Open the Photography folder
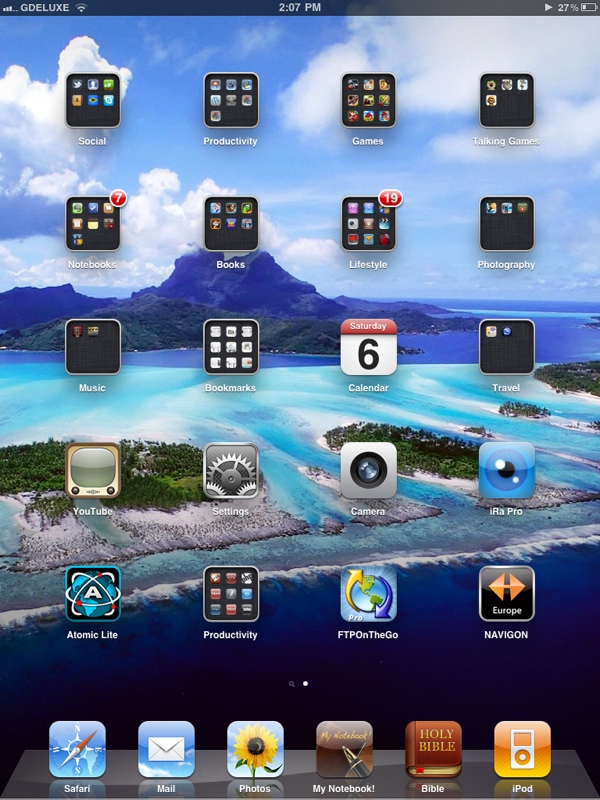The width and height of the screenshot is (600, 800). click(507, 223)
